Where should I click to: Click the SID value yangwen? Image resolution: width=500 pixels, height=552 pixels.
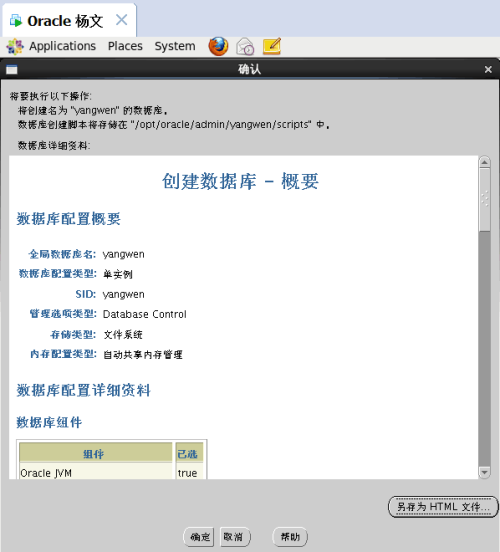124,294
